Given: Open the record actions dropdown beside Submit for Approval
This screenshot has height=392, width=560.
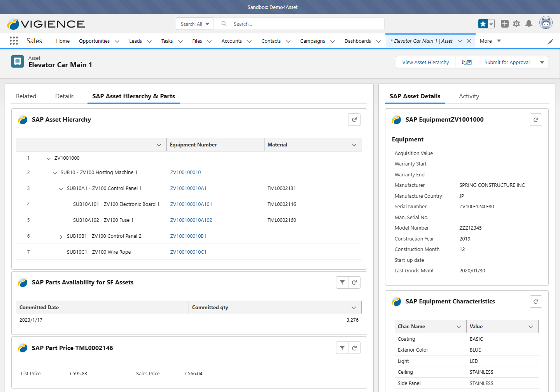Looking at the screenshot, I should (542, 62).
